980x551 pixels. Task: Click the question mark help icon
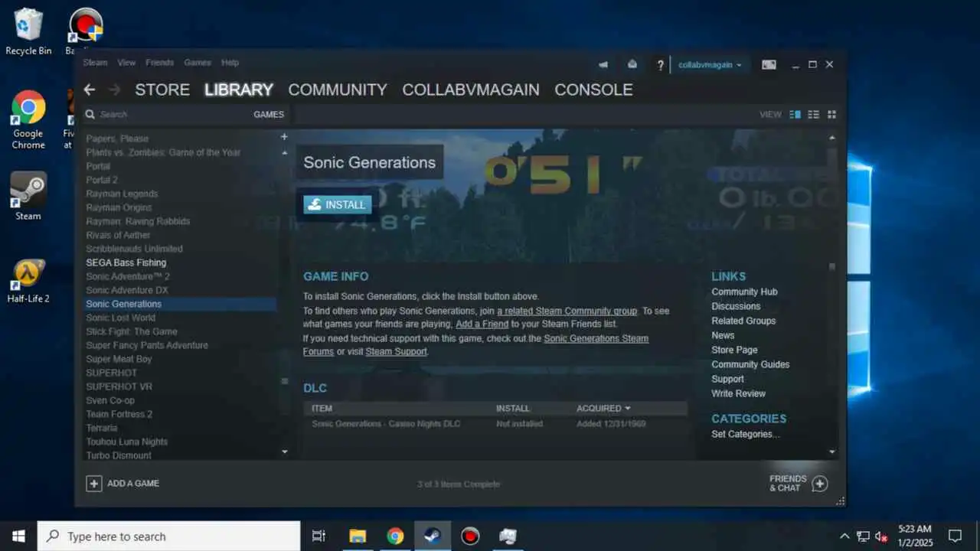[x=660, y=65]
